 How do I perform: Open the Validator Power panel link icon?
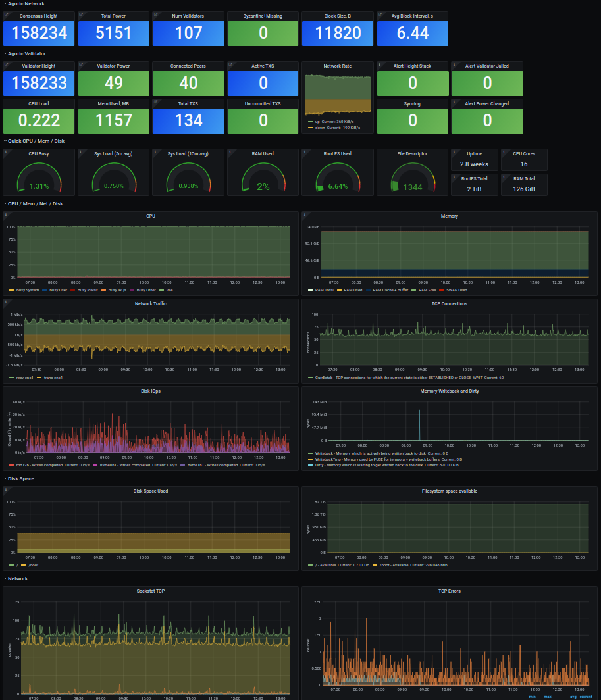click(x=82, y=64)
